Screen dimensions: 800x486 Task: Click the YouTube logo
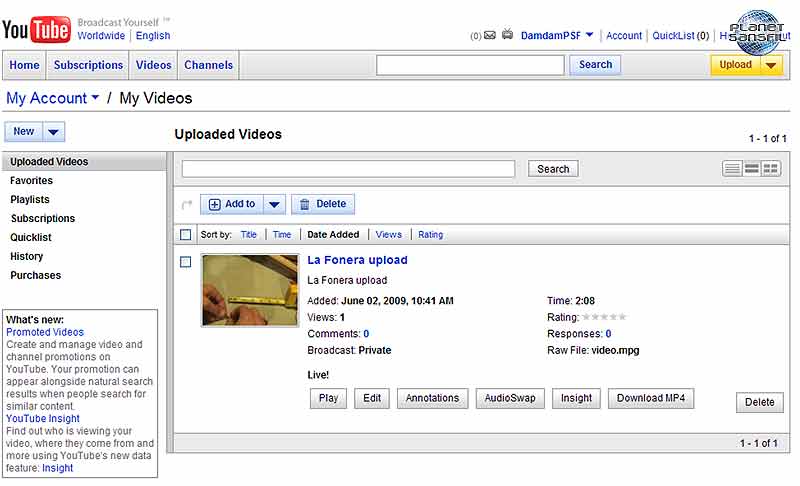pos(36,30)
